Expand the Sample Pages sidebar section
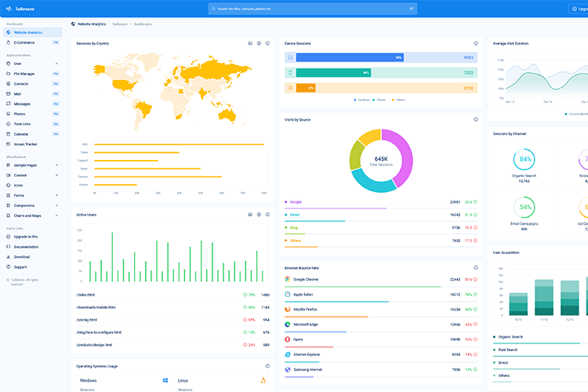 tap(31, 165)
